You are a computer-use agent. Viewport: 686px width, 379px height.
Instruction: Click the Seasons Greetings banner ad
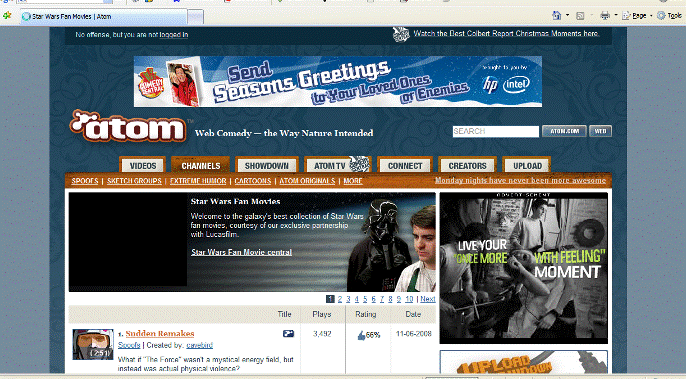[x=338, y=81]
